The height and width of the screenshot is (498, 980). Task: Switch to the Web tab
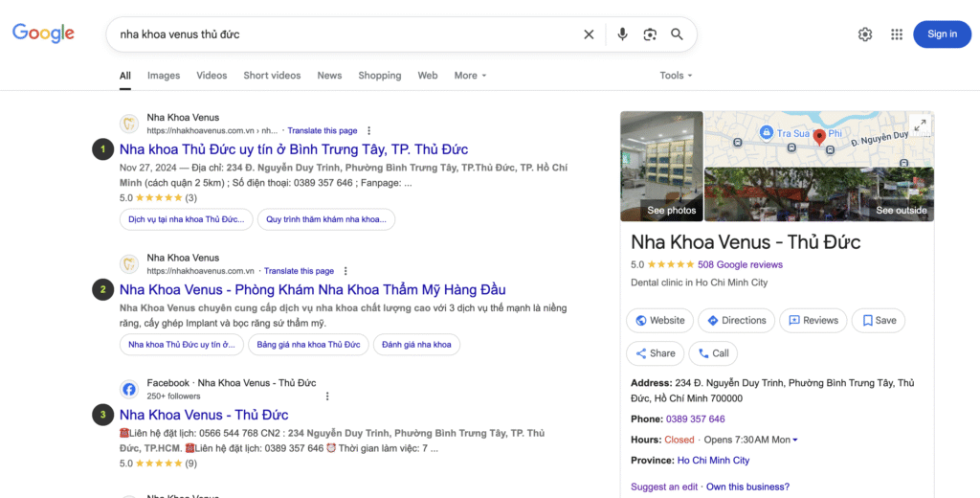click(428, 75)
